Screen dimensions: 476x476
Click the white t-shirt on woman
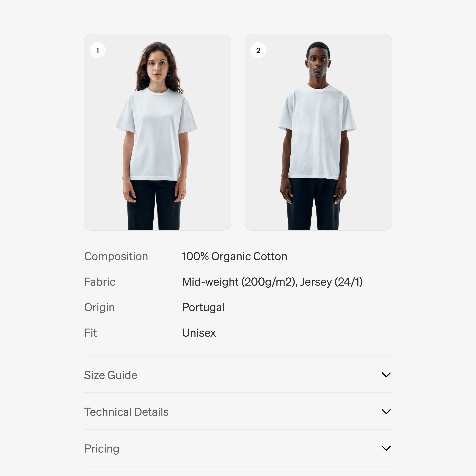click(156, 134)
